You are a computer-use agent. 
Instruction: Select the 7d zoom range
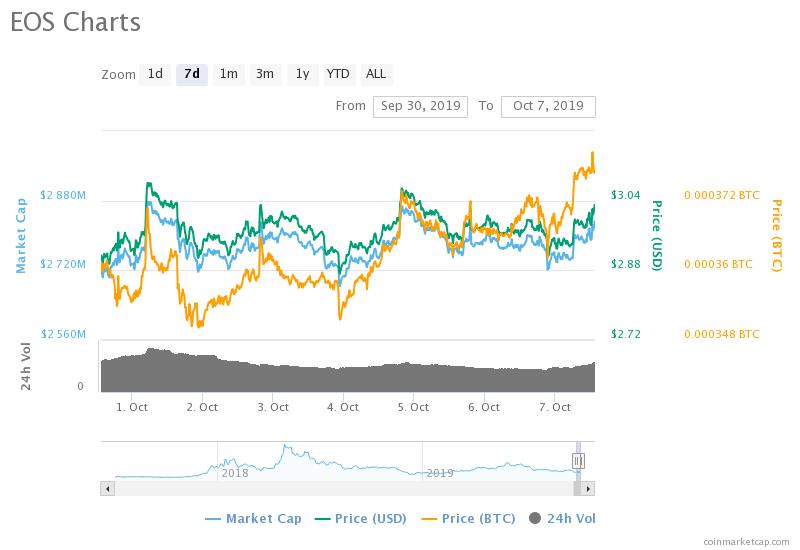[x=192, y=74]
